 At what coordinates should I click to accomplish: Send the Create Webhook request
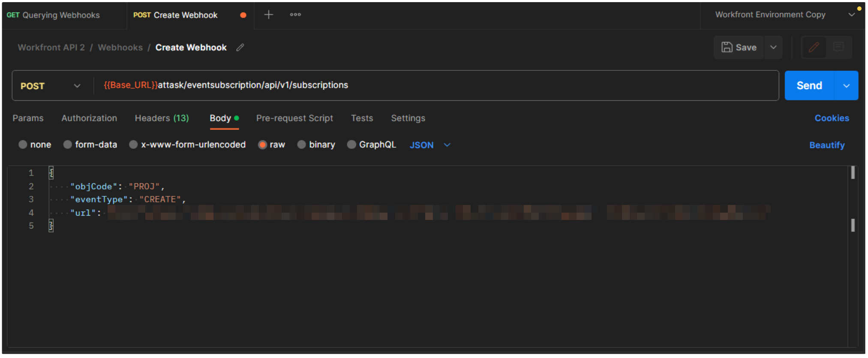pos(809,86)
